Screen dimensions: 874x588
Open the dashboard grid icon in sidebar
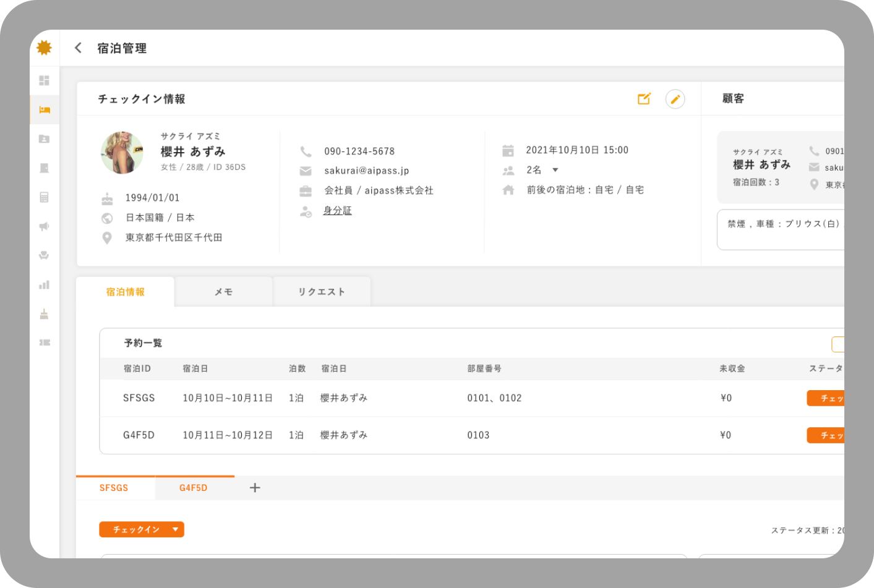click(x=44, y=80)
